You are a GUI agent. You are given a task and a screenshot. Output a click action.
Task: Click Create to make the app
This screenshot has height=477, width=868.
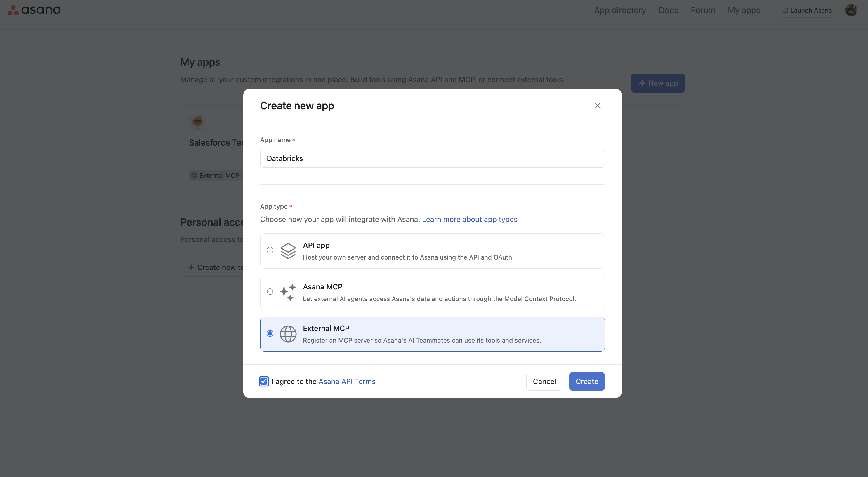587,381
